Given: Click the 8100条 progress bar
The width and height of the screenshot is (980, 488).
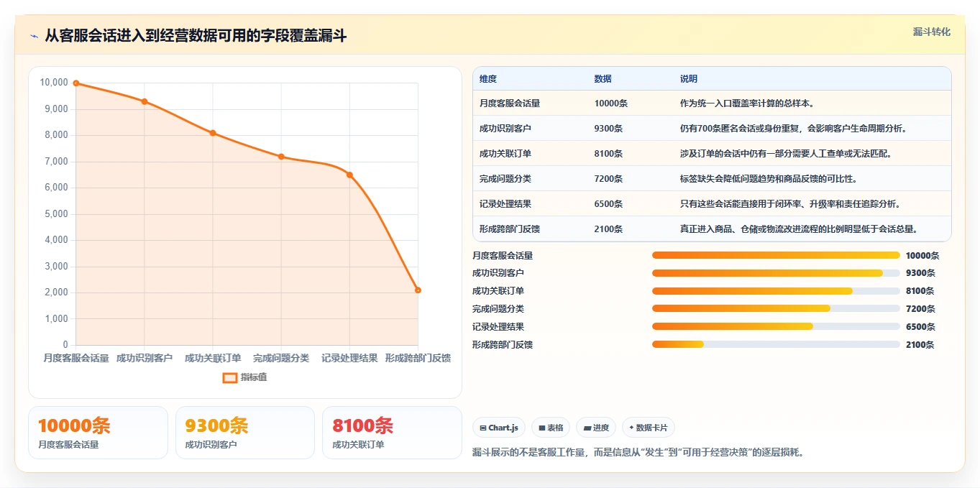Looking at the screenshot, I should (x=776, y=291).
